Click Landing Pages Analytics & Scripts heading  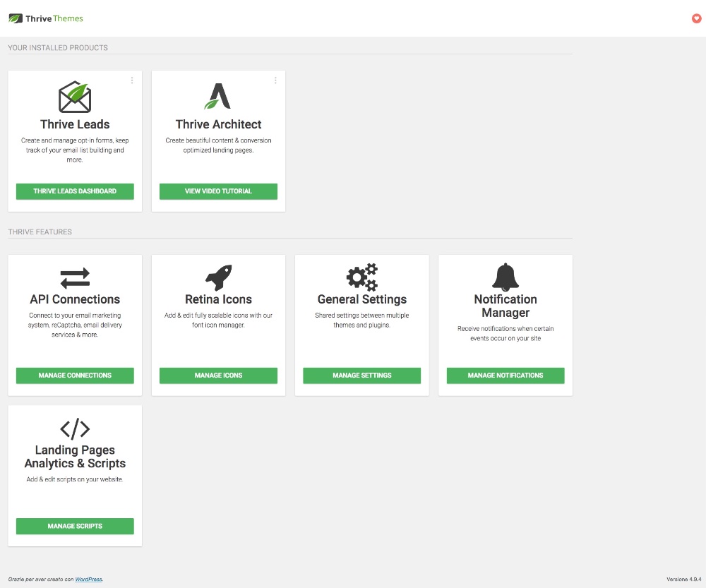point(75,457)
